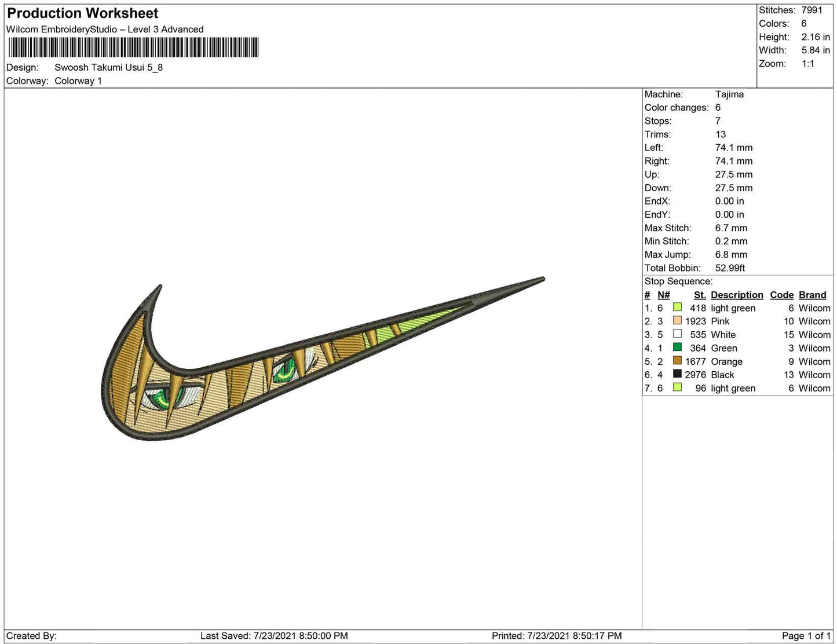Click the EndY value 0.00 in

pos(730,214)
